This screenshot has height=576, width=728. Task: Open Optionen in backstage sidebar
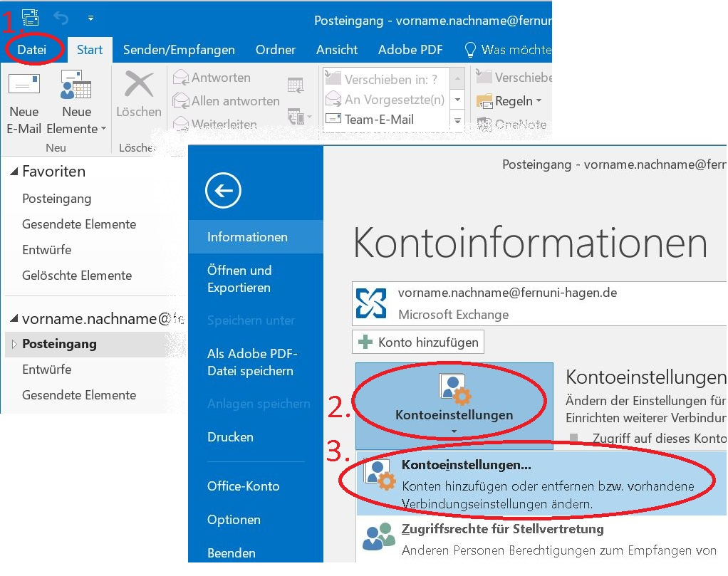[x=234, y=520]
